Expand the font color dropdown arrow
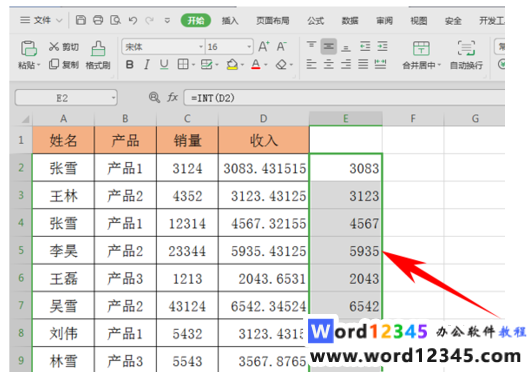The image size is (531, 372). tap(266, 65)
